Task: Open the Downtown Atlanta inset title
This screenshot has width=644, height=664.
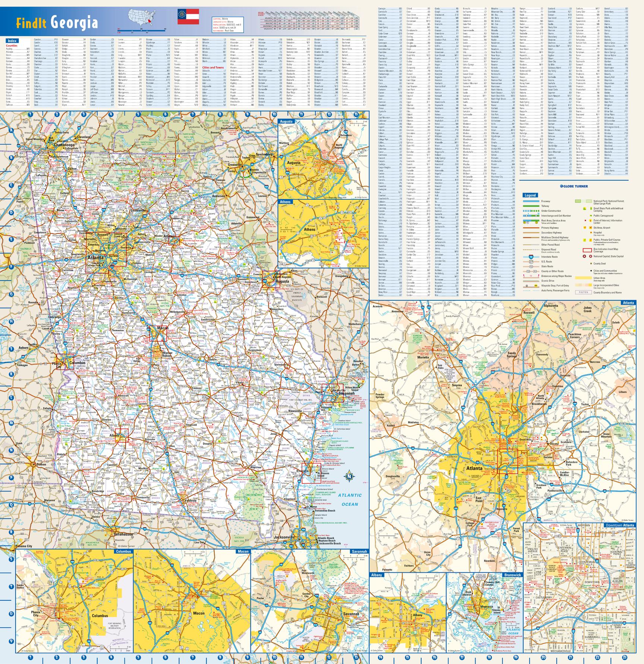Action: (x=619, y=525)
